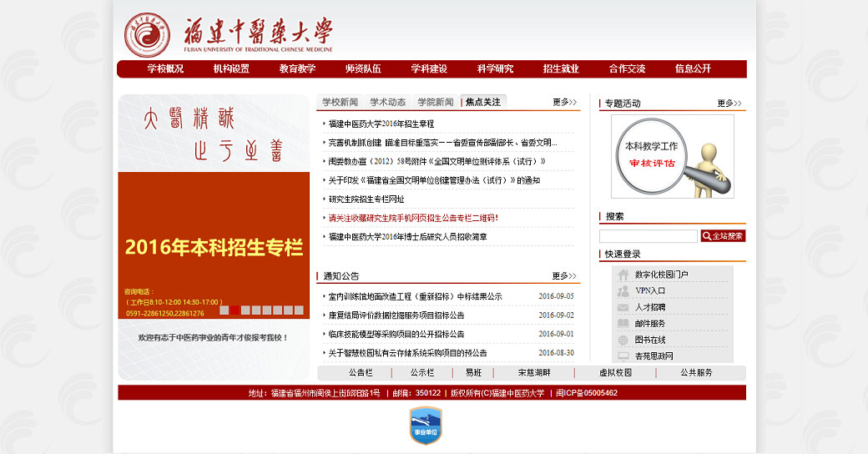This screenshot has width=868, height=454.
Task: Click the 全站搜索 search button
Action: tap(723, 236)
